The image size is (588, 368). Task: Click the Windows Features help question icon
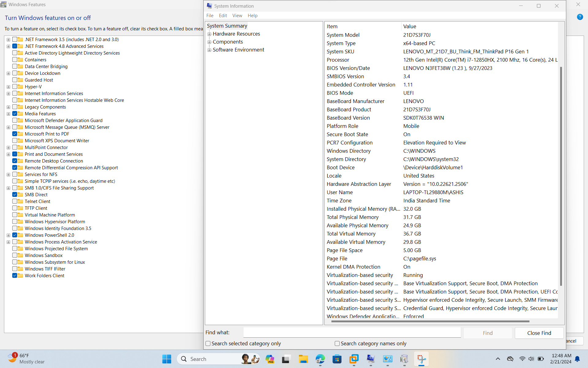(x=580, y=17)
